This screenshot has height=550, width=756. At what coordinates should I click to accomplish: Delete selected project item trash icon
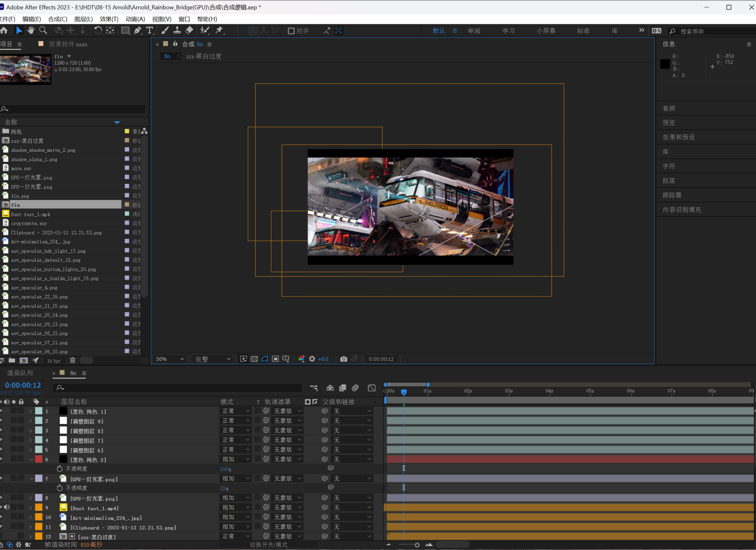[73, 361]
